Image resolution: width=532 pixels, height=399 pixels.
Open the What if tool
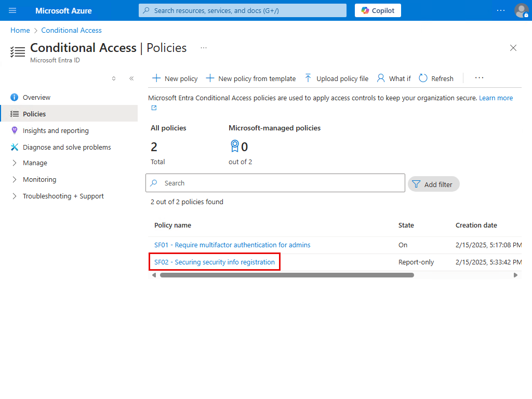click(x=394, y=78)
